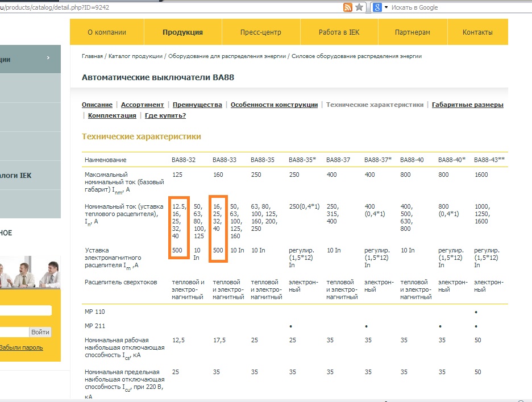This screenshot has height=402, width=532.
Task: Bookmark page with the star icon
Action: [359, 7]
